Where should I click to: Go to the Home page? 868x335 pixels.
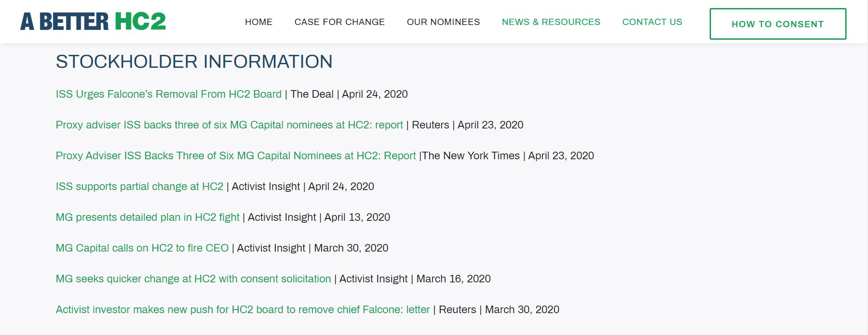(x=259, y=22)
